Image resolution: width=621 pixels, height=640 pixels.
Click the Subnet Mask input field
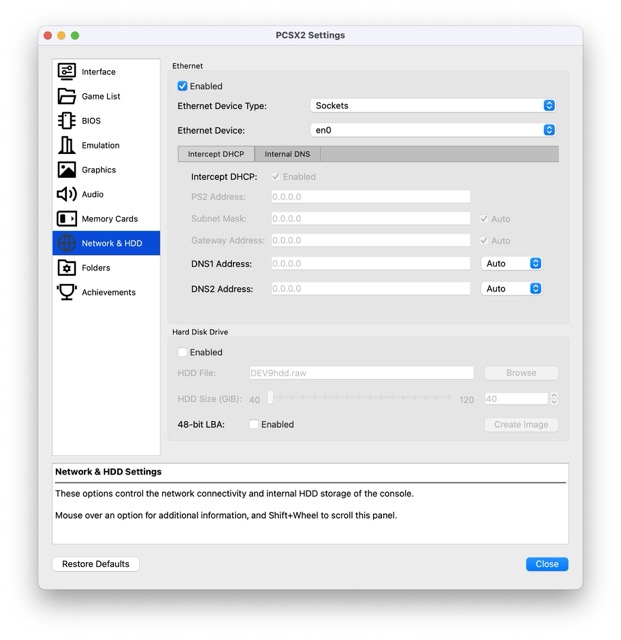(x=371, y=218)
